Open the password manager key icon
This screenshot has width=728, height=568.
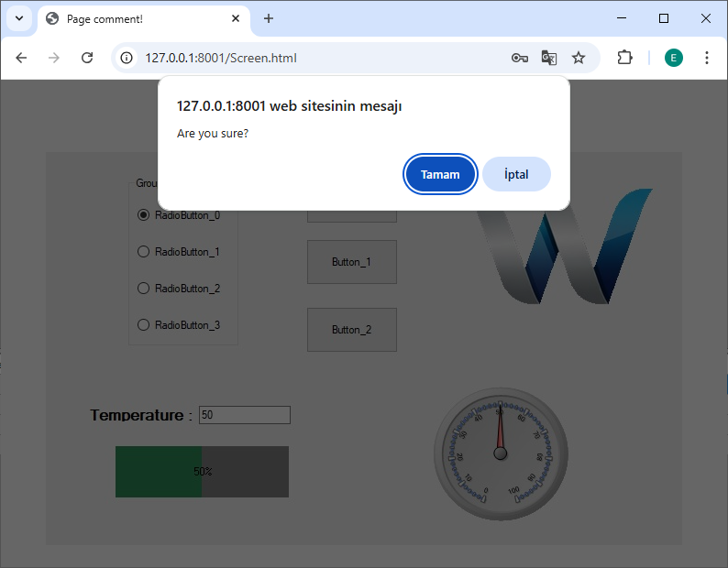point(519,58)
